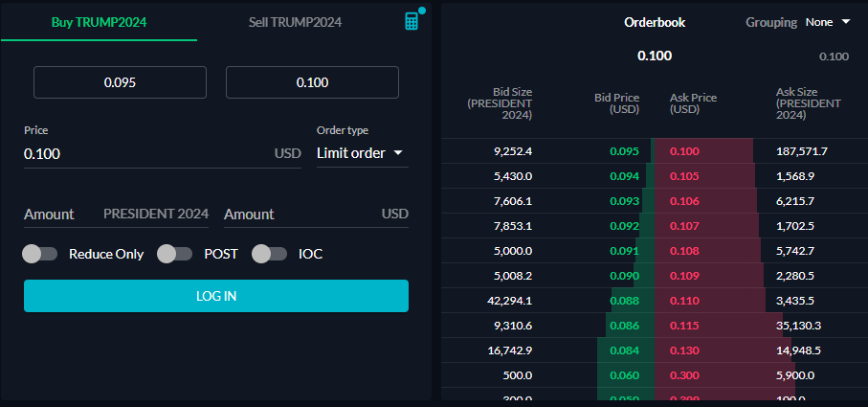Pick ask price 0.105 in orderbook
Image resolution: width=868 pixels, height=407 pixels.
coord(685,176)
